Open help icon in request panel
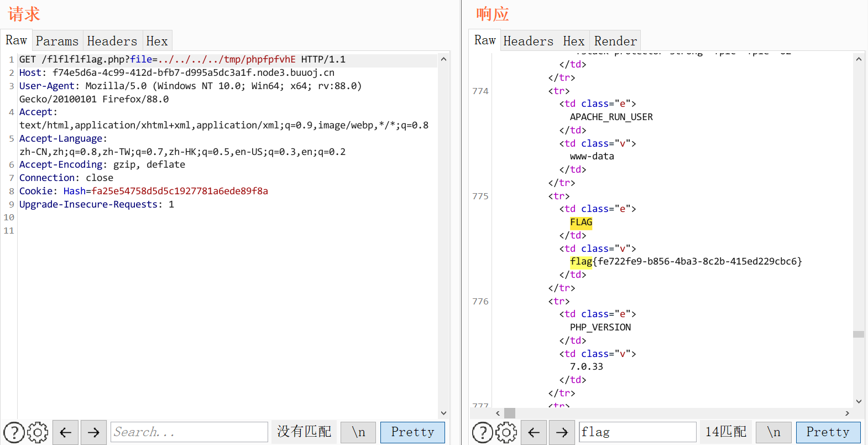The width and height of the screenshot is (868, 445). pos(14,432)
